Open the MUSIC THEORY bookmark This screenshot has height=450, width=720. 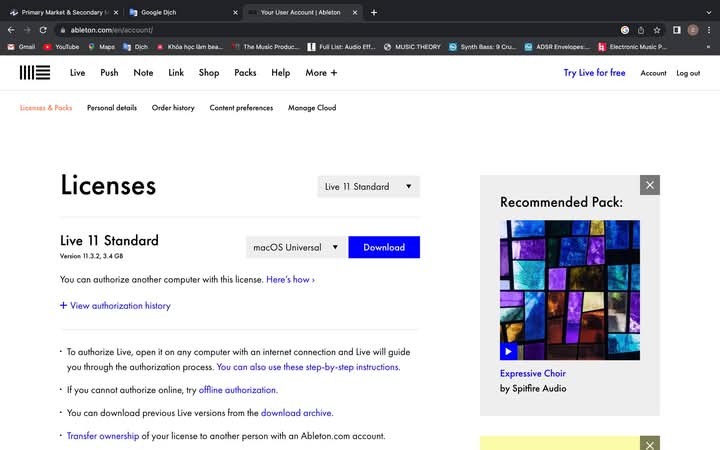pos(412,47)
